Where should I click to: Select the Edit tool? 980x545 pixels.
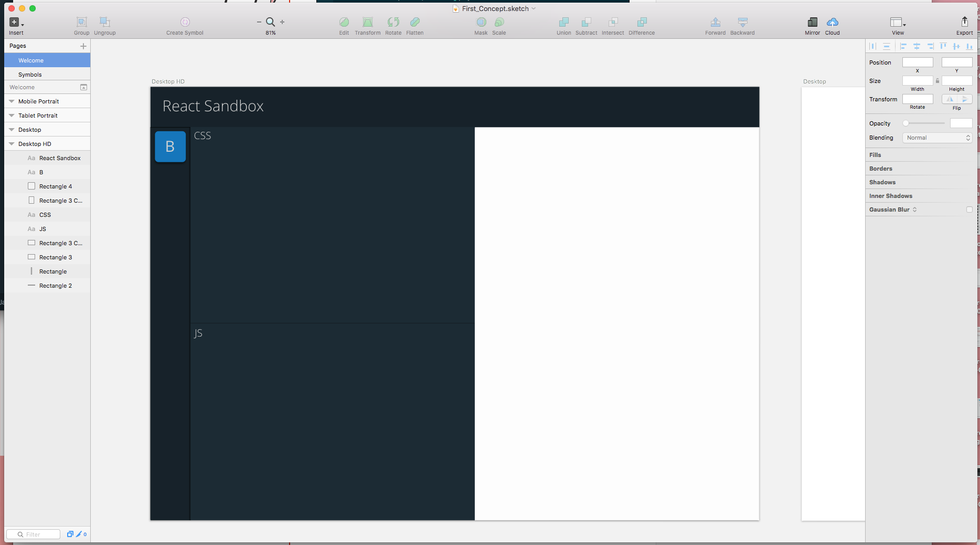coord(344,22)
